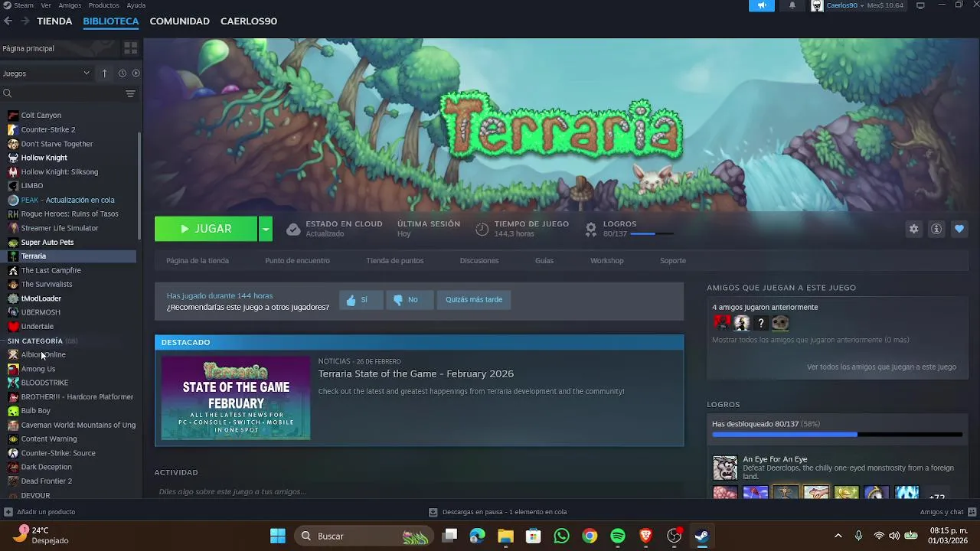Screen dimensions: 980x551
Task: Open Spotify from the taskbar
Action: pos(618,536)
